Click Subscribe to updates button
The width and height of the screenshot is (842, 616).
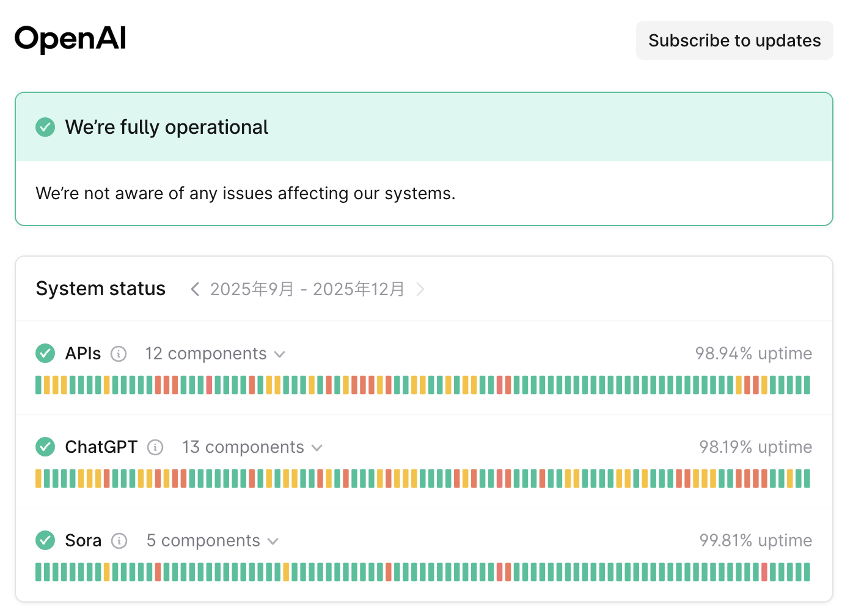[x=734, y=40]
